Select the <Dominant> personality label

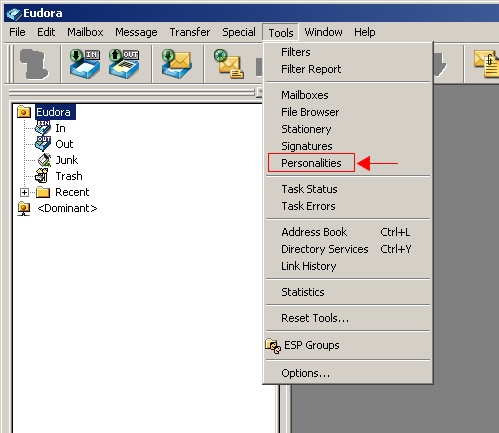(x=67, y=208)
